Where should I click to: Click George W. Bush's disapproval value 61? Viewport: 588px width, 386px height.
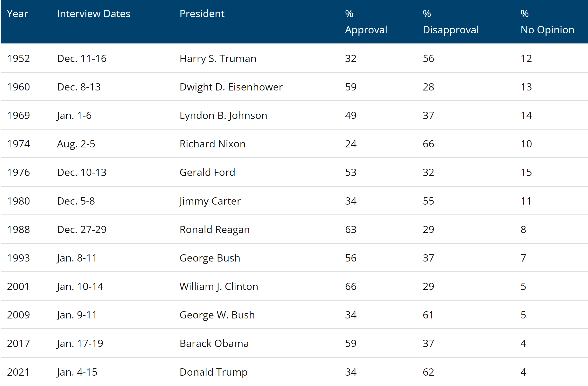click(x=428, y=315)
